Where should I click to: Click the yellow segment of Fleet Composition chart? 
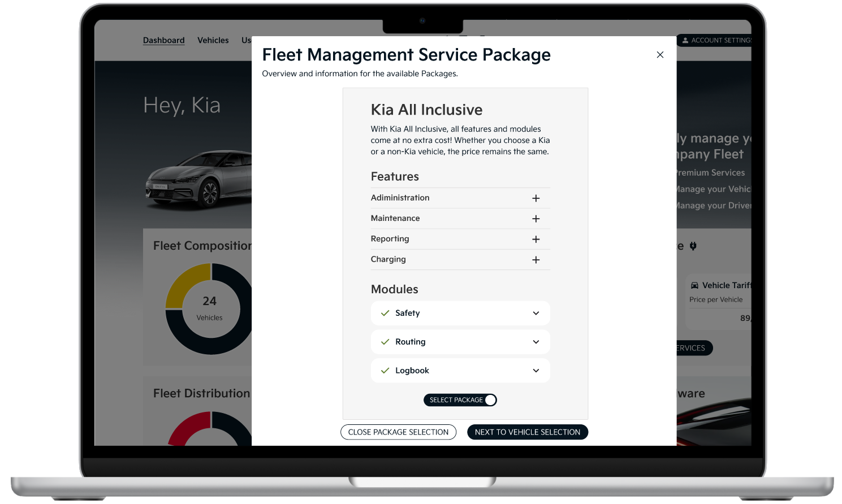tap(185, 281)
